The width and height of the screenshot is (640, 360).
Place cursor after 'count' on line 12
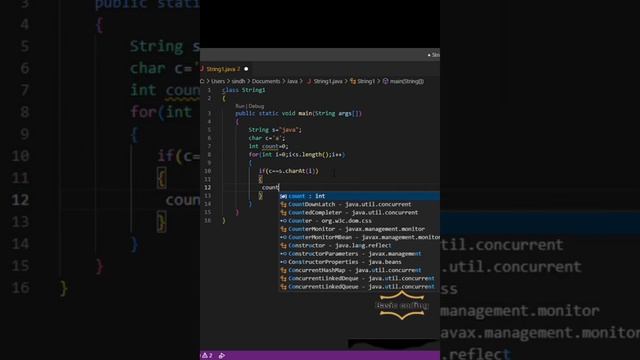pyautogui.click(x=279, y=188)
